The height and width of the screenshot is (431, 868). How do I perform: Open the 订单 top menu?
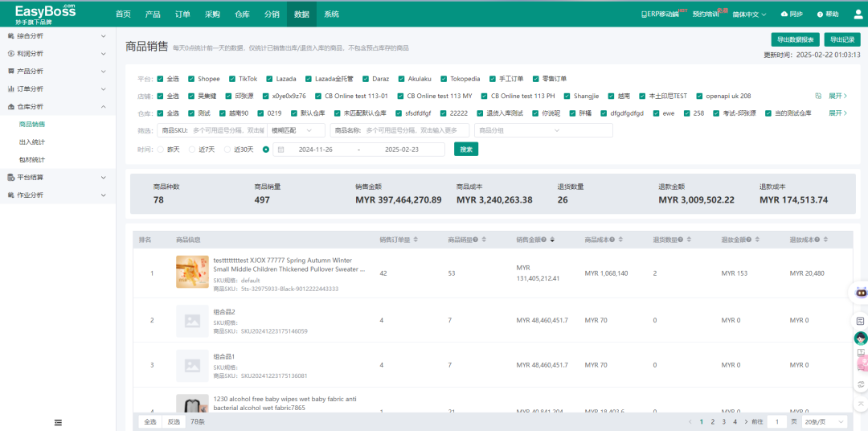point(182,14)
